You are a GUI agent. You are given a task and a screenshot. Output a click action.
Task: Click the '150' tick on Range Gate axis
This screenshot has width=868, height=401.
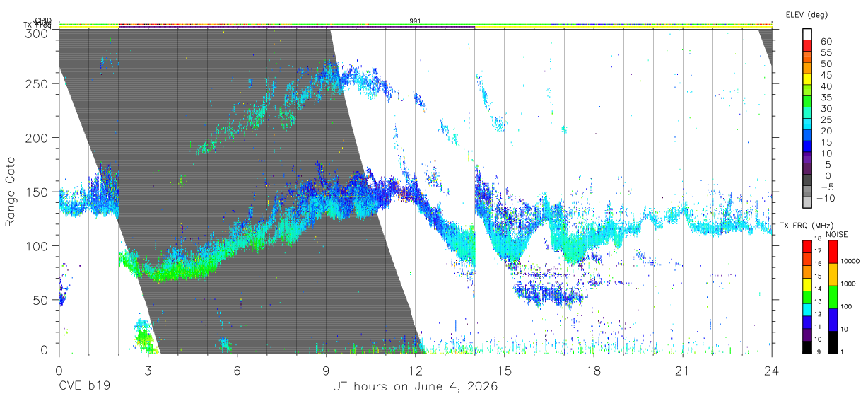37,192
